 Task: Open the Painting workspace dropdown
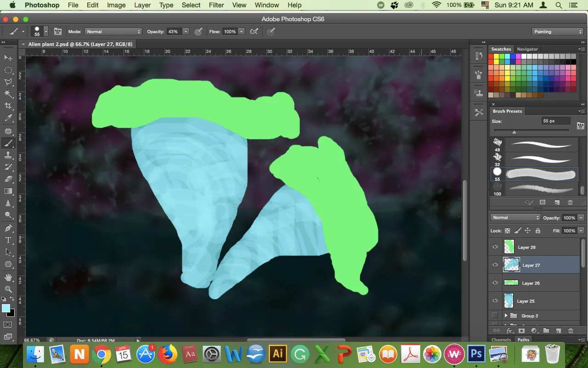558,32
